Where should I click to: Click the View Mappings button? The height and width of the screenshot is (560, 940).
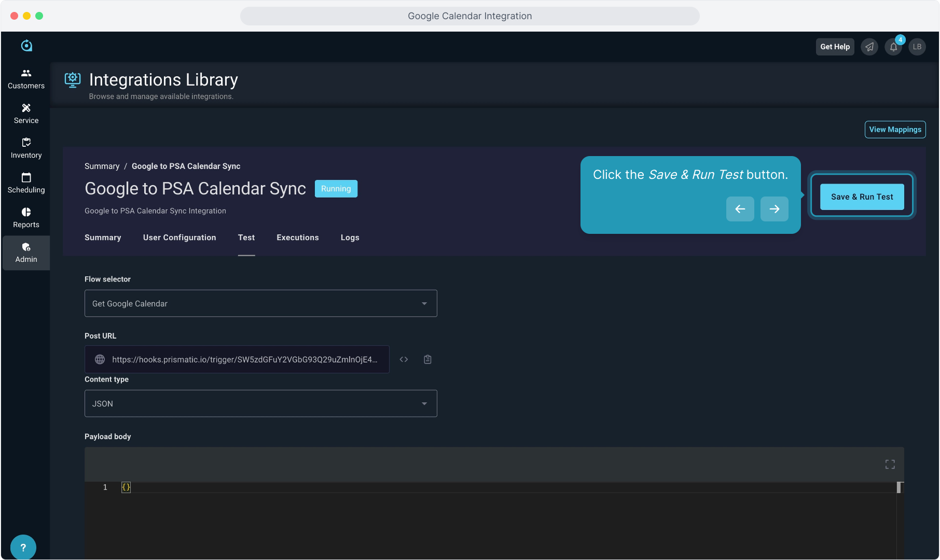point(895,130)
